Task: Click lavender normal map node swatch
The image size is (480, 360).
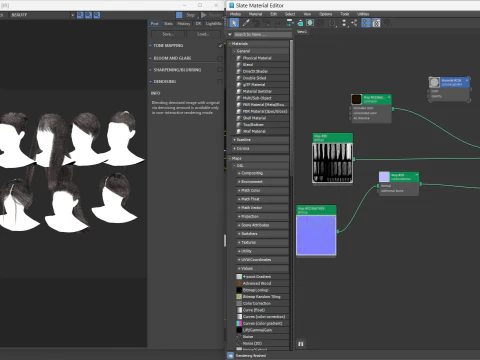Action: coord(384,177)
